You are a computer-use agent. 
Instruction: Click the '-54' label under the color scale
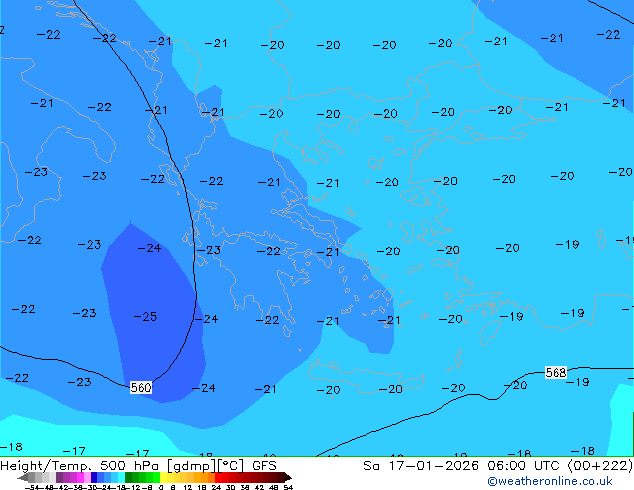pyautogui.click(x=32, y=487)
